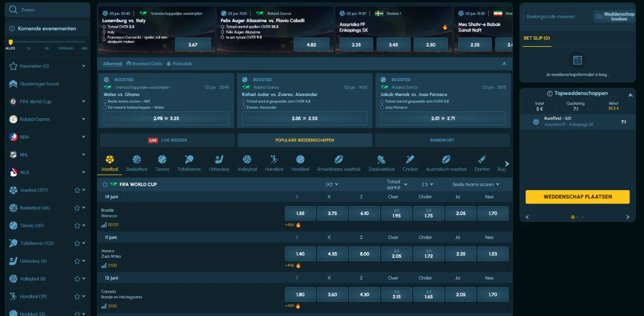Select the third carousel dot in Topweddenschappen
This screenshot has width=644, height=316.
click(583, 217)
